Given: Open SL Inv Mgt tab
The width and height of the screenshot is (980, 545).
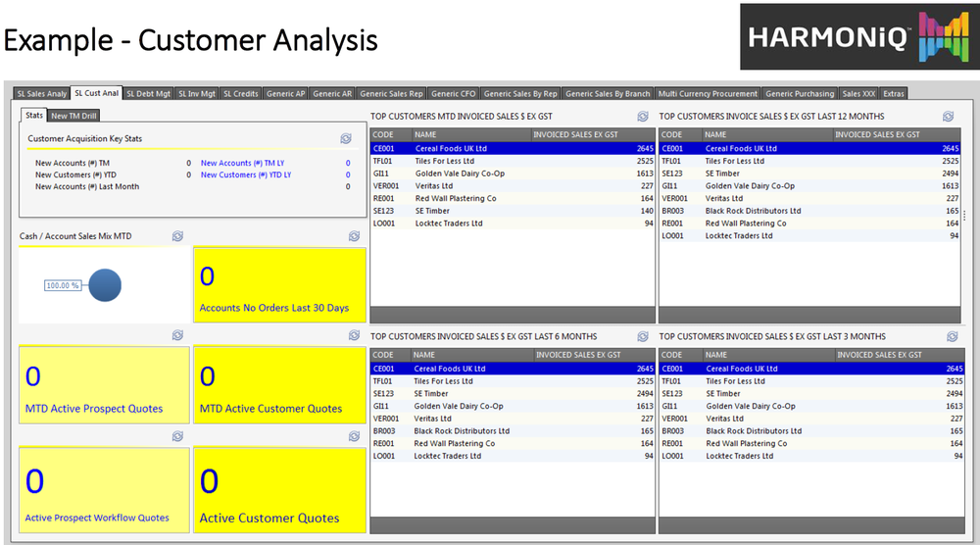Looking at the screenshot, I should 197,94.
